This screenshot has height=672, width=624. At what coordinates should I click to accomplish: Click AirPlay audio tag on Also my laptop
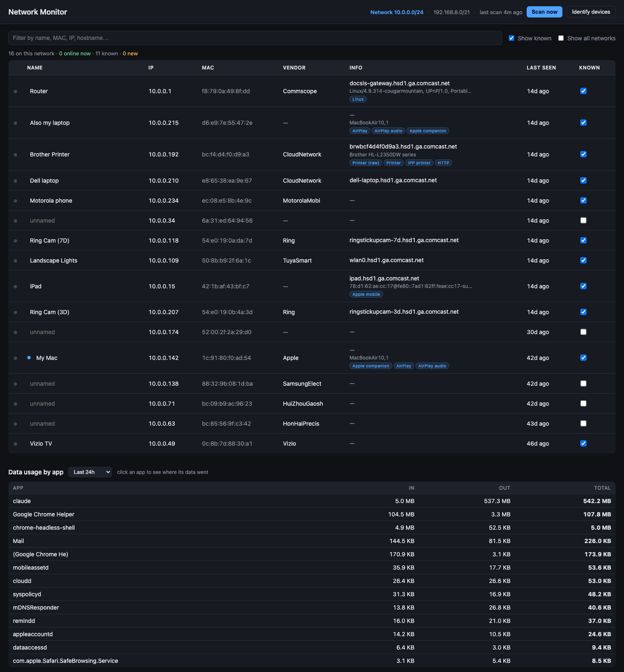[x=389, y=131]
